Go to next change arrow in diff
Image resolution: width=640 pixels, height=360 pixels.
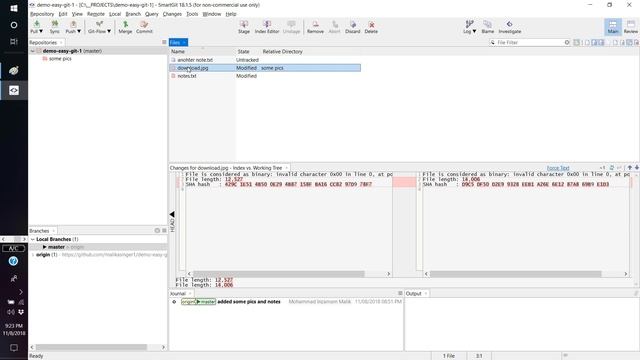pos(637,168)
